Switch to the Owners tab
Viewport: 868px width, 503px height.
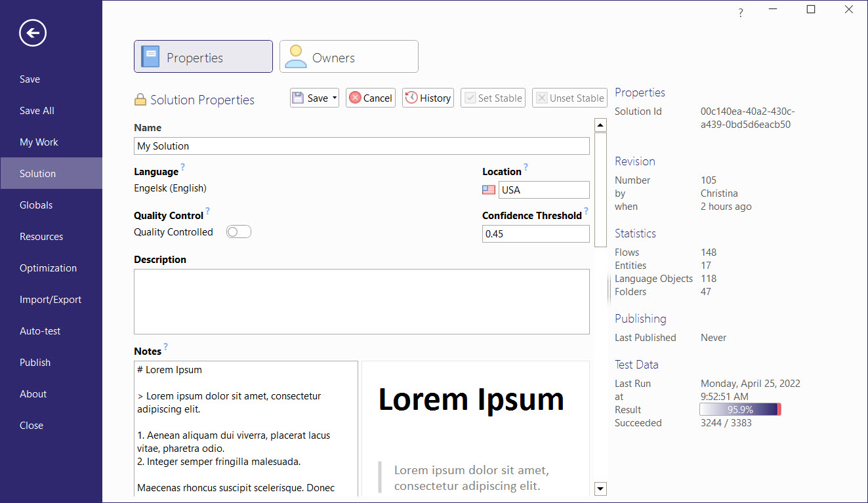click(348, 56)
